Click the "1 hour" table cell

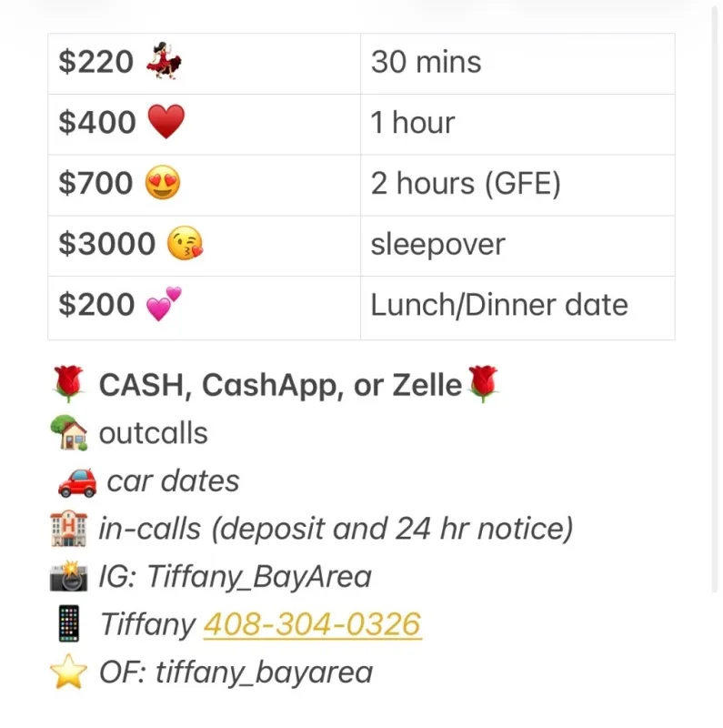(517, 123)
